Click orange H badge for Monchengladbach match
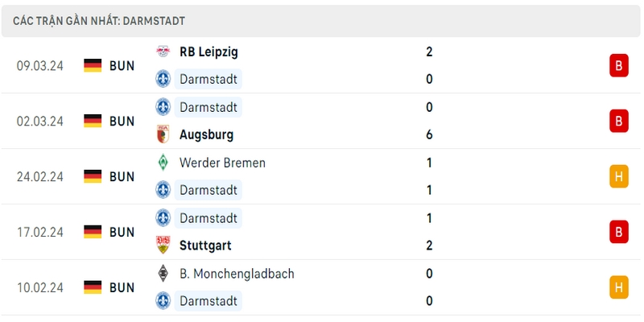 click(x=618, y=287)
